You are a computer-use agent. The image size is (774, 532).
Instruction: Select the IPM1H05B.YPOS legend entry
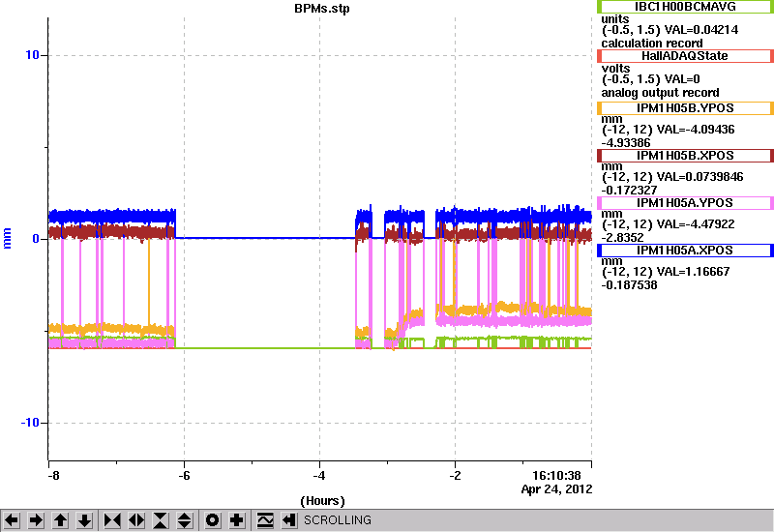[685, 108]
